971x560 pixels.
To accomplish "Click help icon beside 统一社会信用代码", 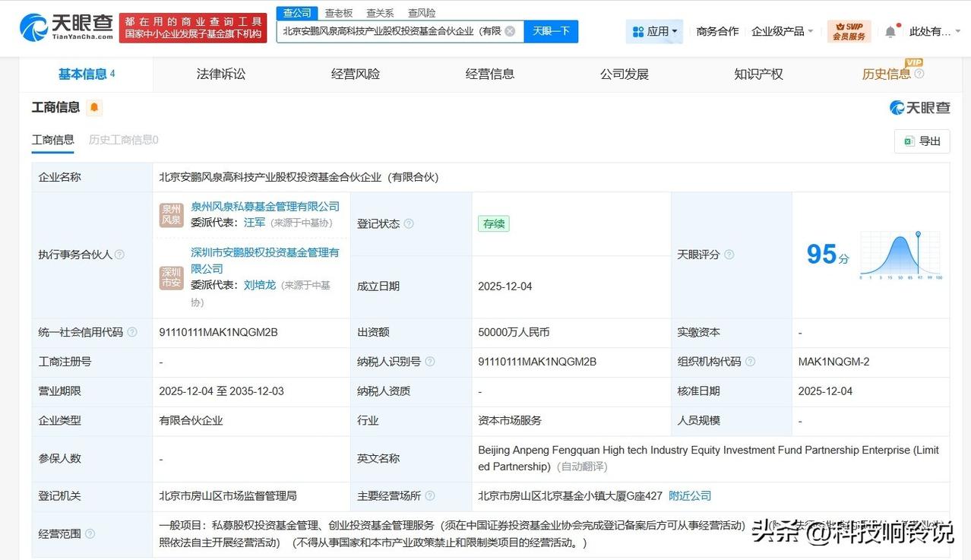I will click(132, 332).
